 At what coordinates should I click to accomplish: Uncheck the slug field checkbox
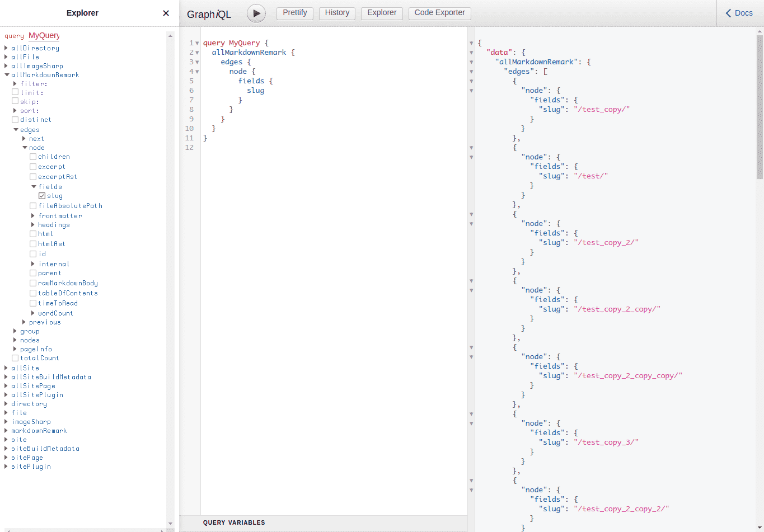42,196
